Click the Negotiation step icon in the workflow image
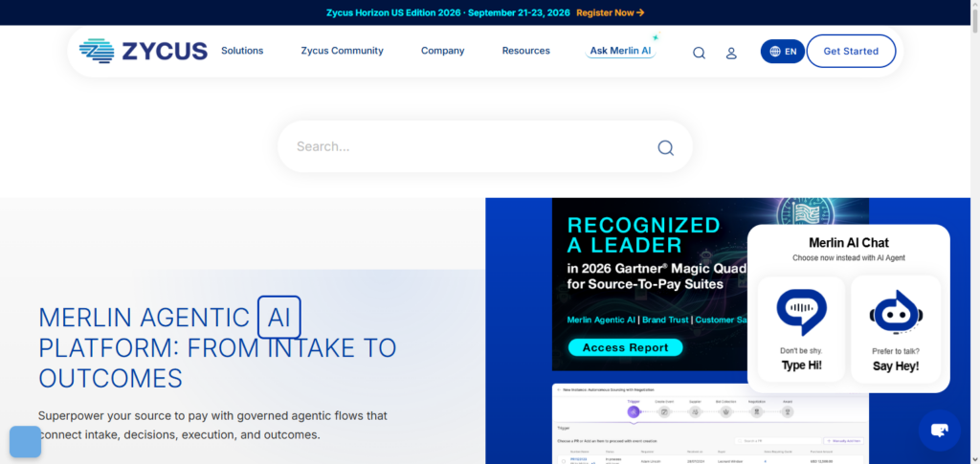 (x=757, y=411)
